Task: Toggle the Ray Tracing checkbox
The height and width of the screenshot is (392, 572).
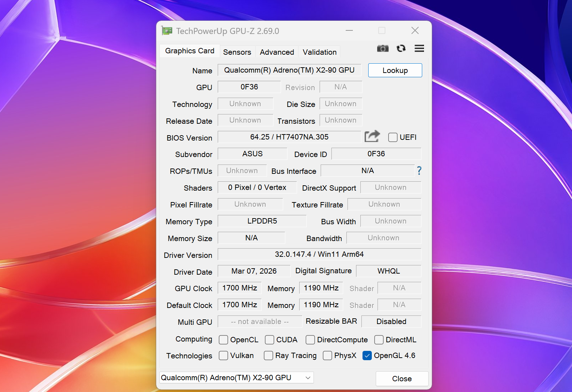Action: [268, 356]
